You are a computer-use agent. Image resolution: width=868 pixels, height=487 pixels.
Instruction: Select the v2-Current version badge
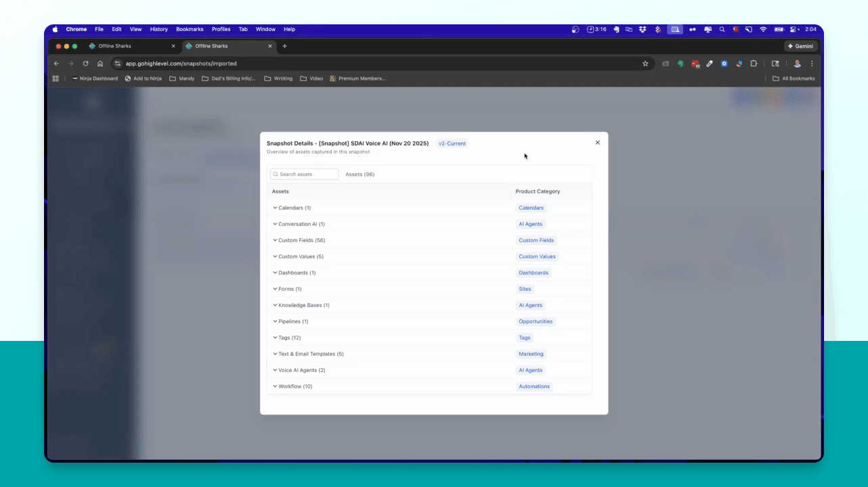452,143
